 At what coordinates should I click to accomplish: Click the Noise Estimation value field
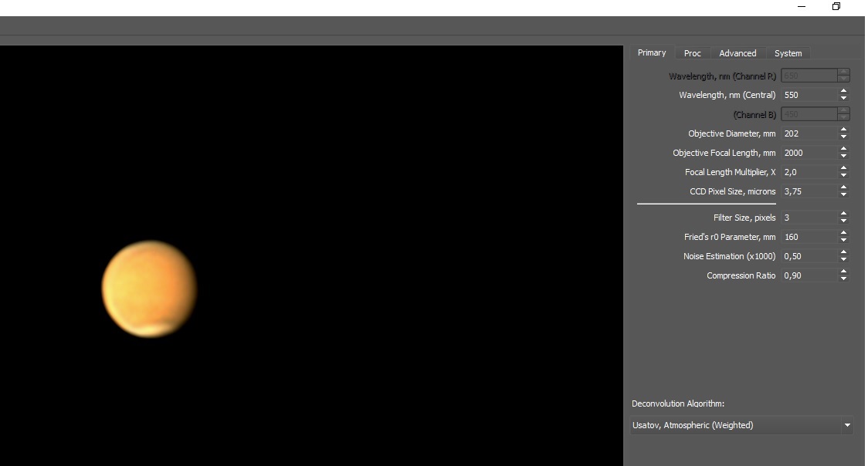(x=809, y=256)
